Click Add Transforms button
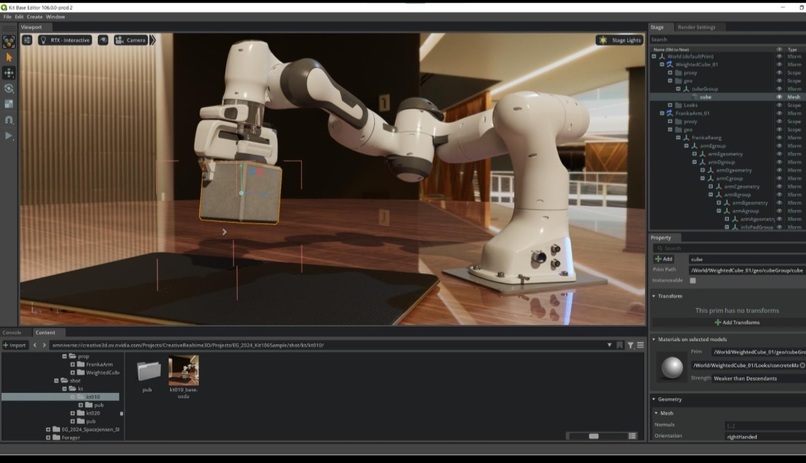 coord(737,323)
